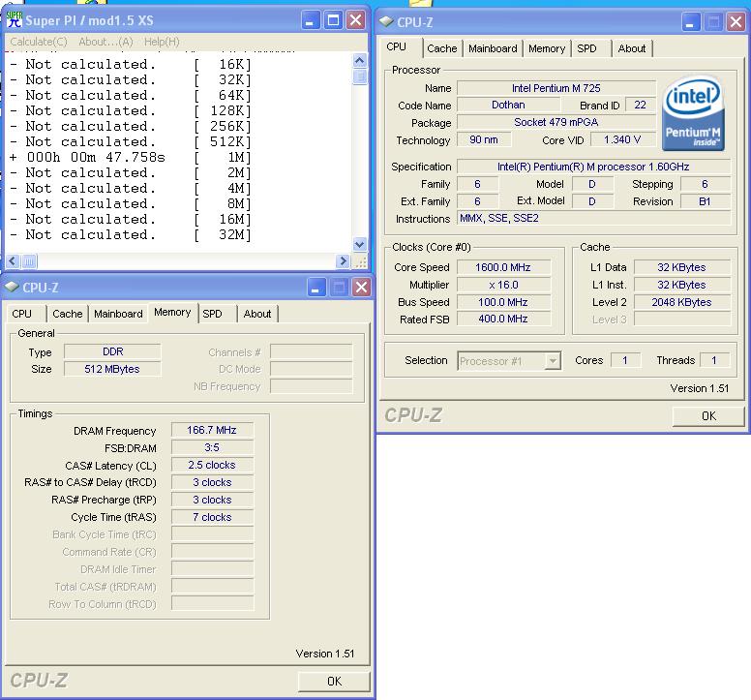Switch to Memory tab in processor window
Viewport: 751px width, 700px height.
(x=547, y=48)
